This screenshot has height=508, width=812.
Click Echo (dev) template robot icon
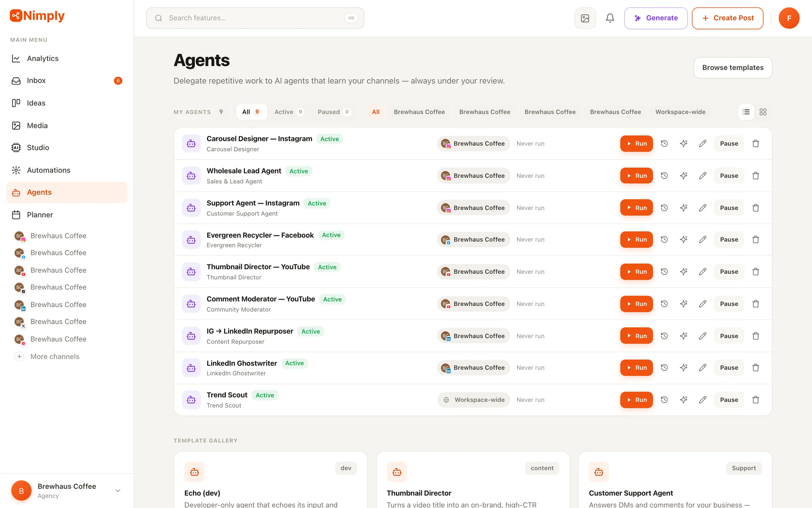(x=195, y=472)
